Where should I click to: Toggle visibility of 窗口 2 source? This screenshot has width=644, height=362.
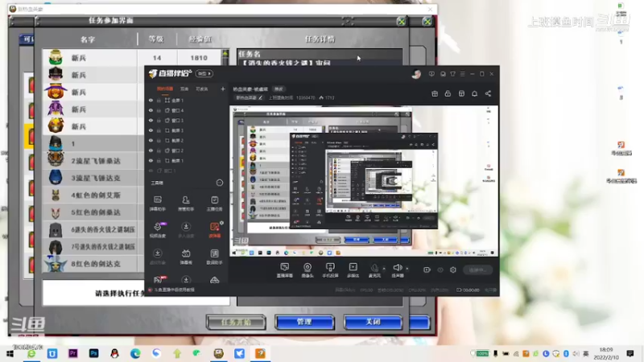point(151,150)
